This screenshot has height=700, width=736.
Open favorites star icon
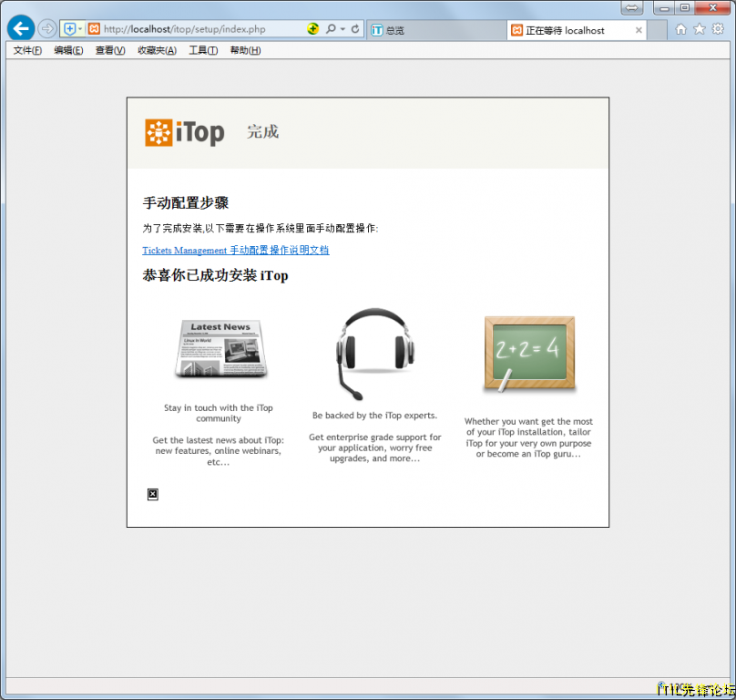[700, 29]
